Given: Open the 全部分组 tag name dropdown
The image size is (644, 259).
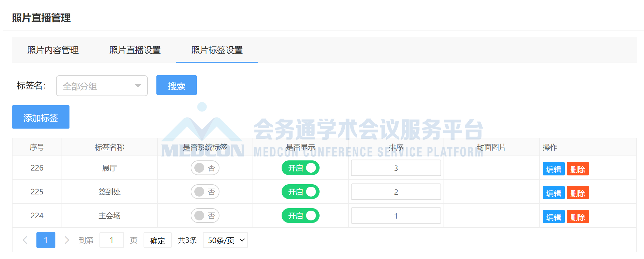Looking at the screenshot, I should coord(102,86).
